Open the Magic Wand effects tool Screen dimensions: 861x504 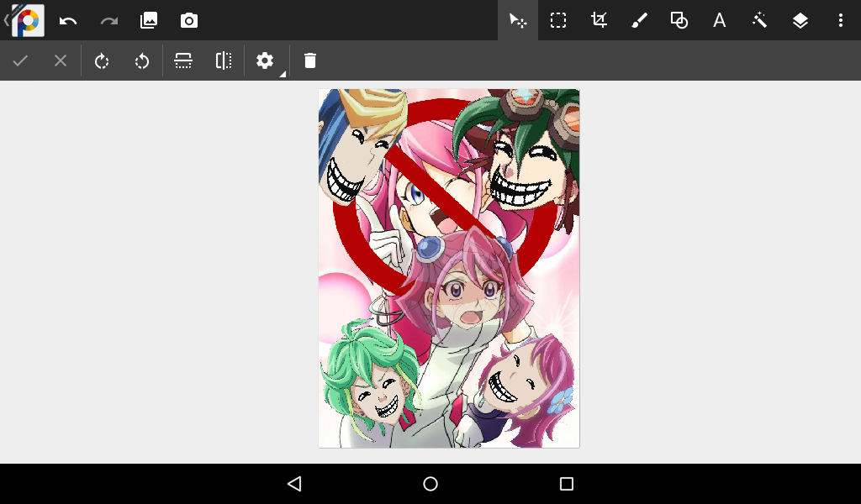coord(760,20)
